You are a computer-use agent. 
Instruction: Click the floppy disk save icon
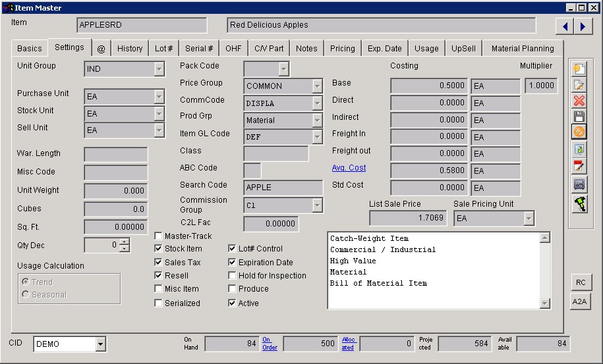[579, 117]
